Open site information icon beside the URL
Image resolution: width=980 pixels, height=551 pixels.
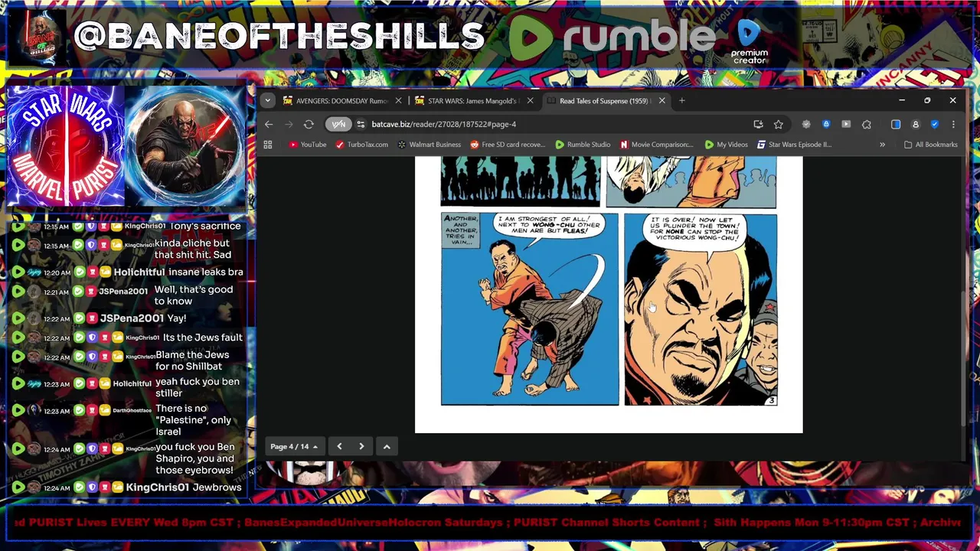pyautogui.click(x=361, y=124)
